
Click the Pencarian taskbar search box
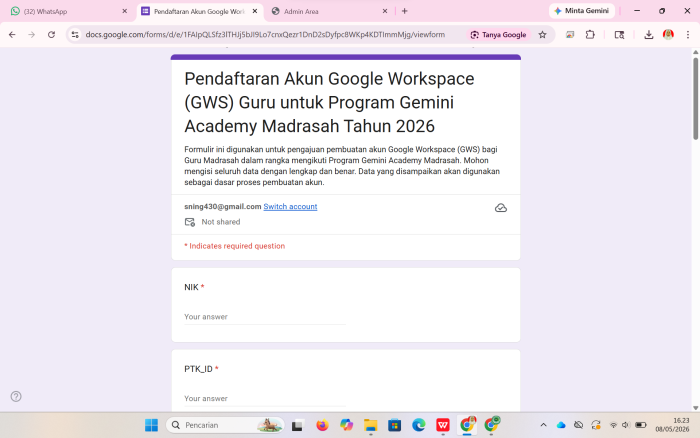[225, 425]
